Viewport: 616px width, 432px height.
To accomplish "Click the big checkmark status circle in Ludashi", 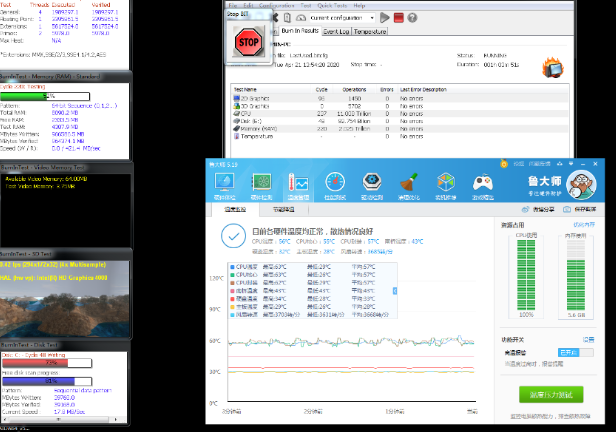I will (233, 236).
